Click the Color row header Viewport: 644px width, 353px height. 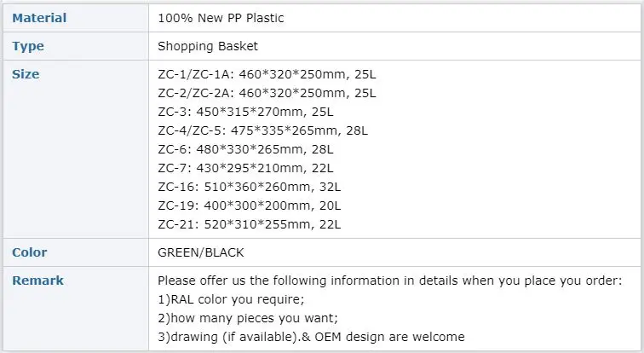[30, 252]
